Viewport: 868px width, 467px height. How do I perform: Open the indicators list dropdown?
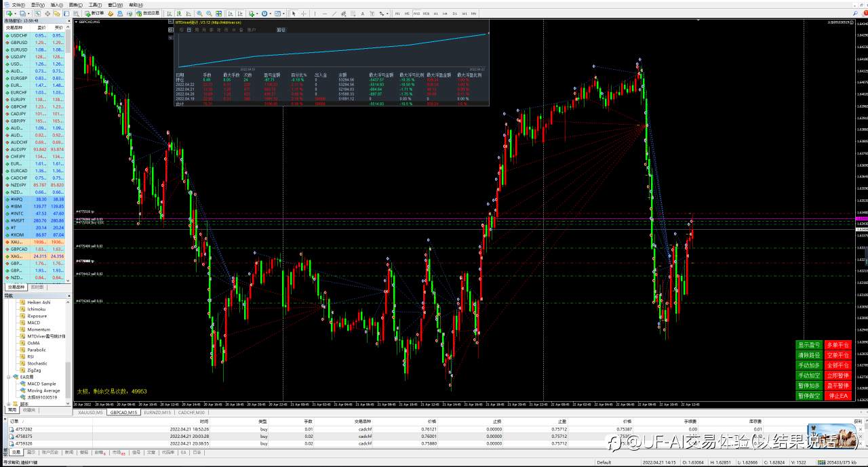pos(252,13)
